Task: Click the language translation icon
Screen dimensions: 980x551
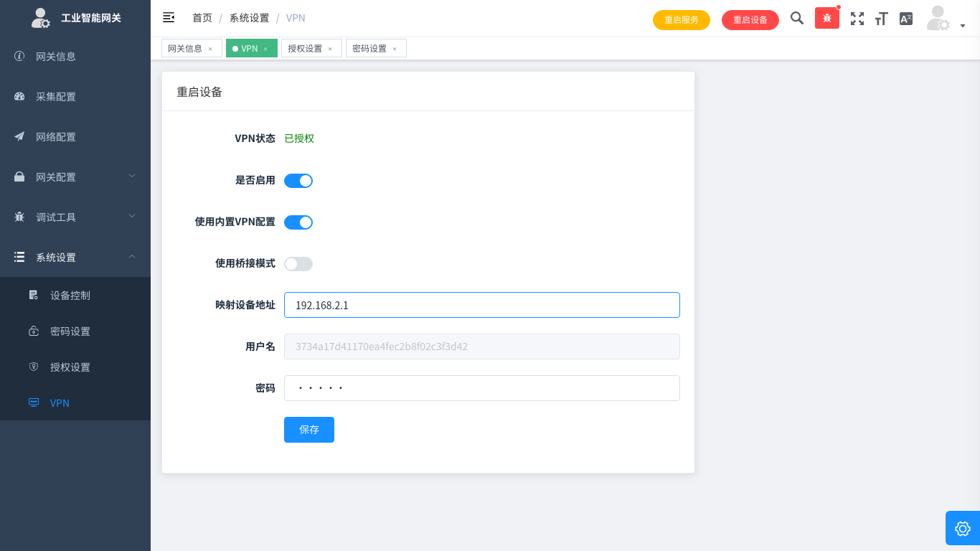Action: point(906,19)
